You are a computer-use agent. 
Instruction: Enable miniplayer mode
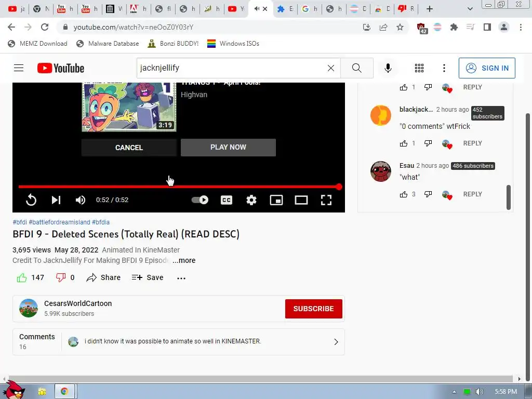(x=276, y=200)
